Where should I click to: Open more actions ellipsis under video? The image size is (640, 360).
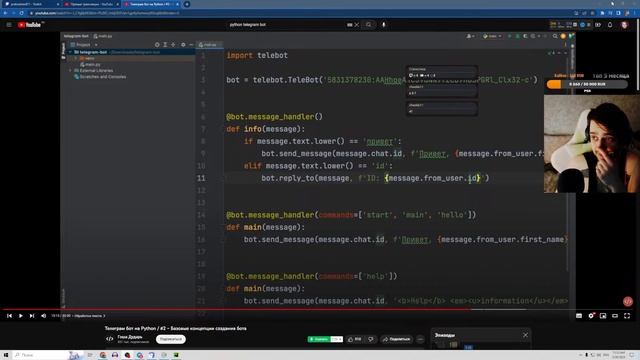(420, 339)
